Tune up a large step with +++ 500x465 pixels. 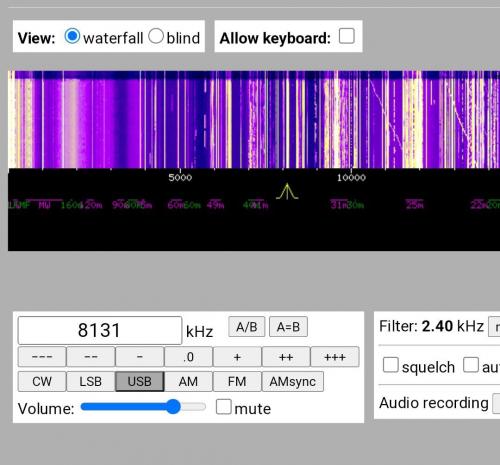pyautogui.click(x=335, y=357)
